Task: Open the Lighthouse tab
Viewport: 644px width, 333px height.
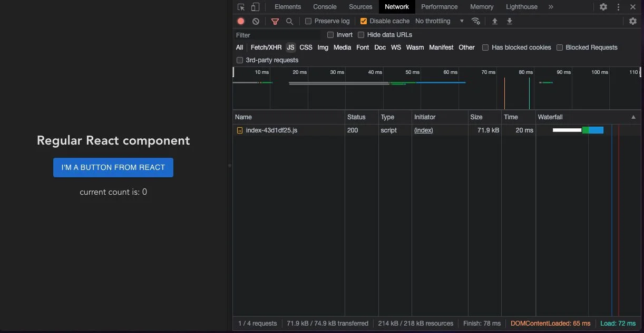Action: tap(522, 7)
